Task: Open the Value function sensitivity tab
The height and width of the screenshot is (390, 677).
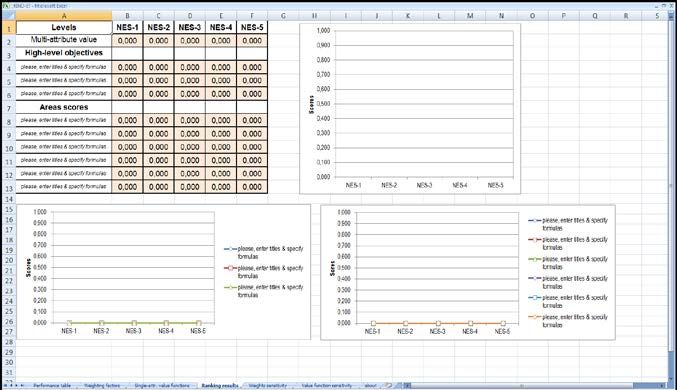Action: (327, 385)
